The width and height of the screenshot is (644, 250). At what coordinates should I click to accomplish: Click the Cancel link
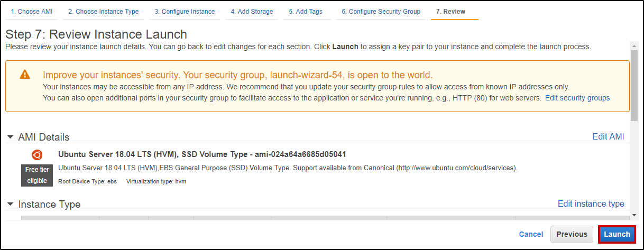531,234
